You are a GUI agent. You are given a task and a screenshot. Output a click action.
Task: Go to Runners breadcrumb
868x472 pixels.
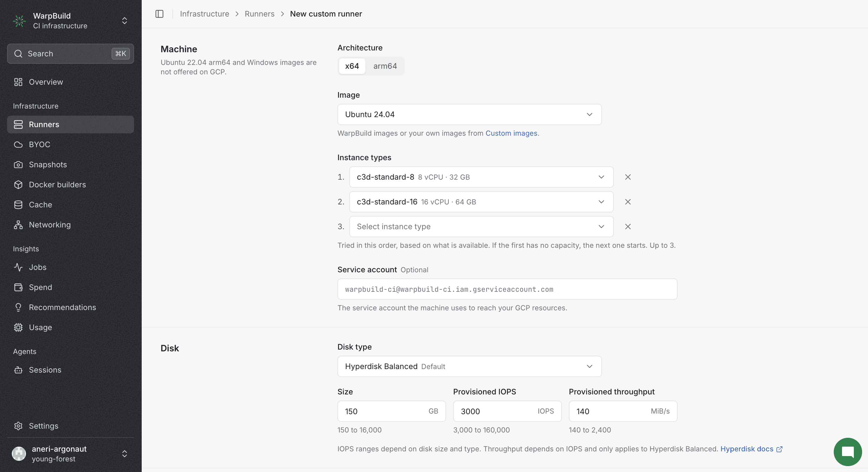(x=260, y=14)
